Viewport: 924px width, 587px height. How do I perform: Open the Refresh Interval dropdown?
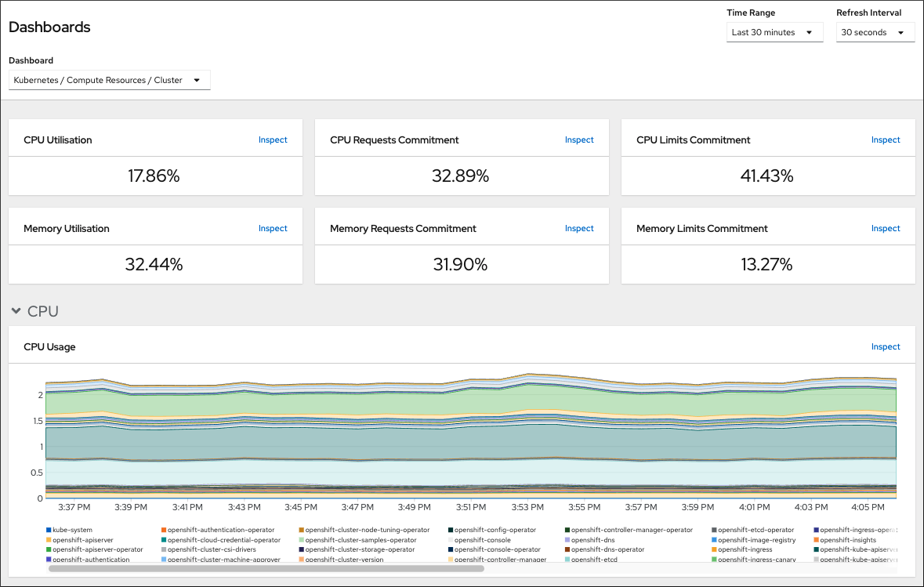(x=875, y=33)
